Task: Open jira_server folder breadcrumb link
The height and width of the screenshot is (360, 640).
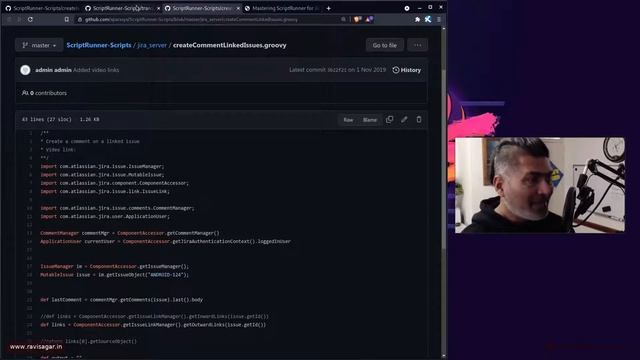Action: click(152, 45)
